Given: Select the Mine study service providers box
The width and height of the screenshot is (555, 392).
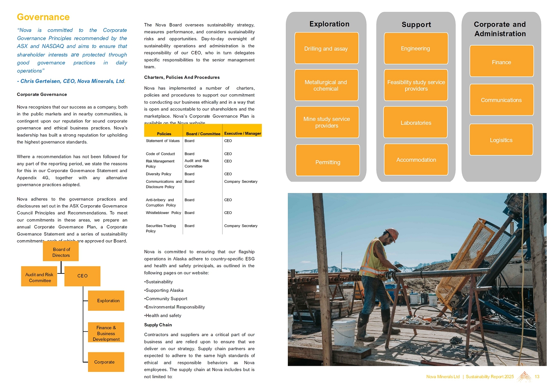Looking at the screenshot, I should [327, 122].
